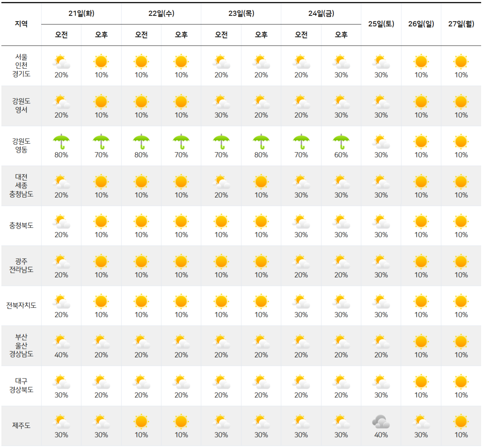Click the partly cloudy icon for 광주 전라남도 on 24일(금) 오전
This screenshot has height=448, width=483.
301,262
